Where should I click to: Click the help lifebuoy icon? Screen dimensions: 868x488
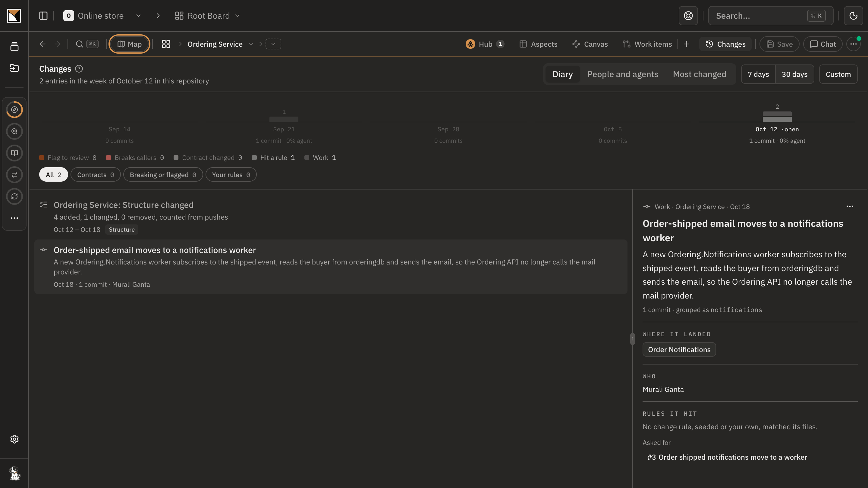coord(688,15)
